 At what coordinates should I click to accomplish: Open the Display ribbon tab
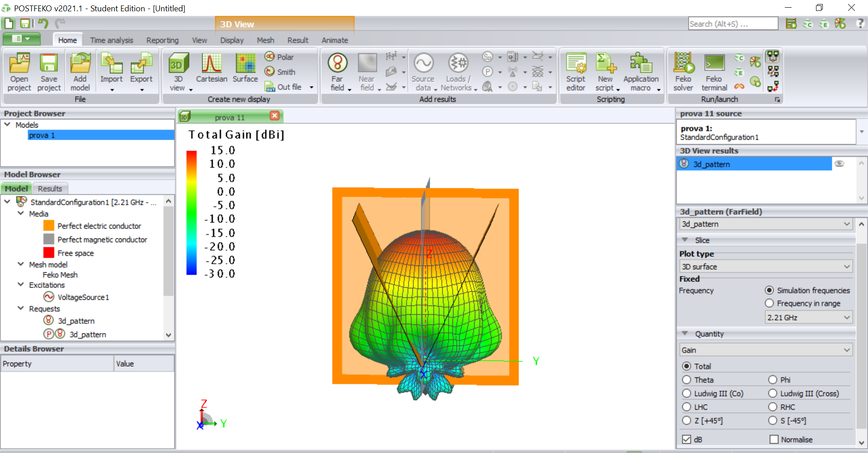point(232,40)
